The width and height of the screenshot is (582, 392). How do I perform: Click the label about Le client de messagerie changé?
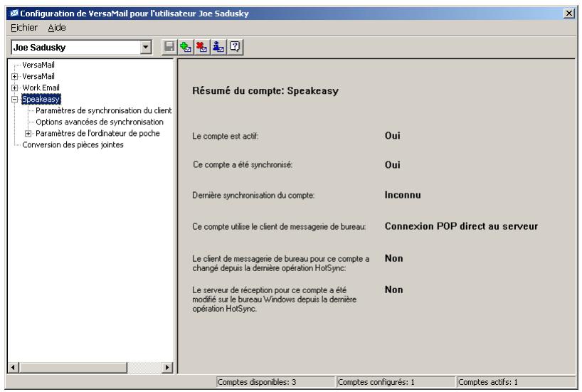tap(280, 263)
